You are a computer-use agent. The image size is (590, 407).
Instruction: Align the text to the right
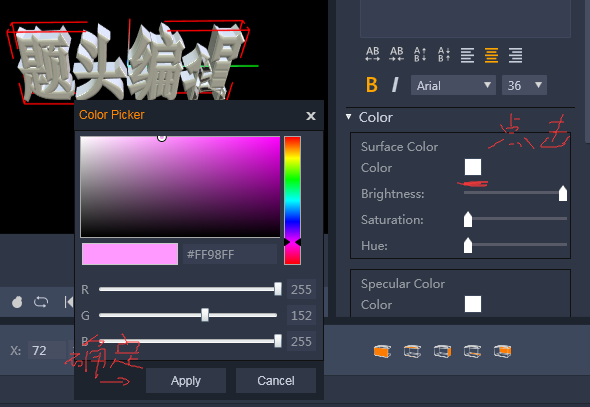coord(515,55)
